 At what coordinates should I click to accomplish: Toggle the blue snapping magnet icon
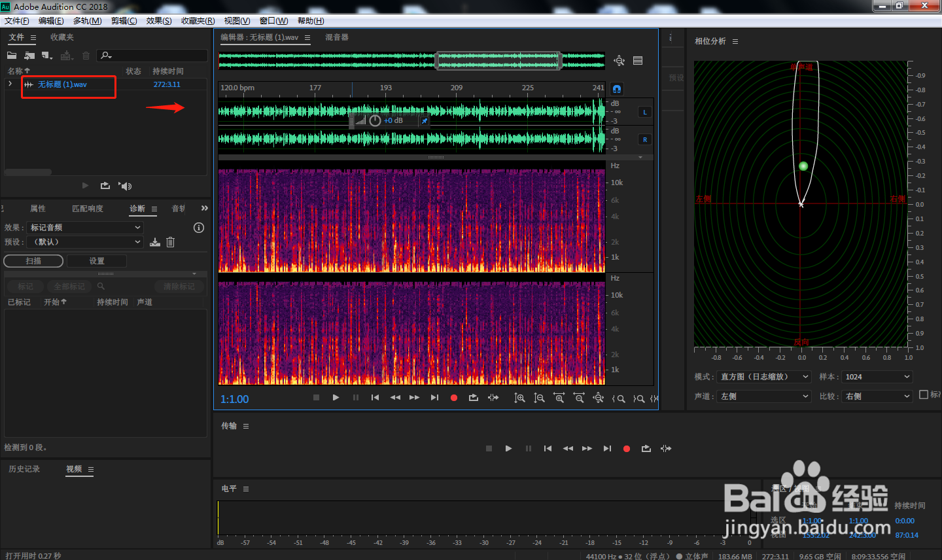coord(617,88)
